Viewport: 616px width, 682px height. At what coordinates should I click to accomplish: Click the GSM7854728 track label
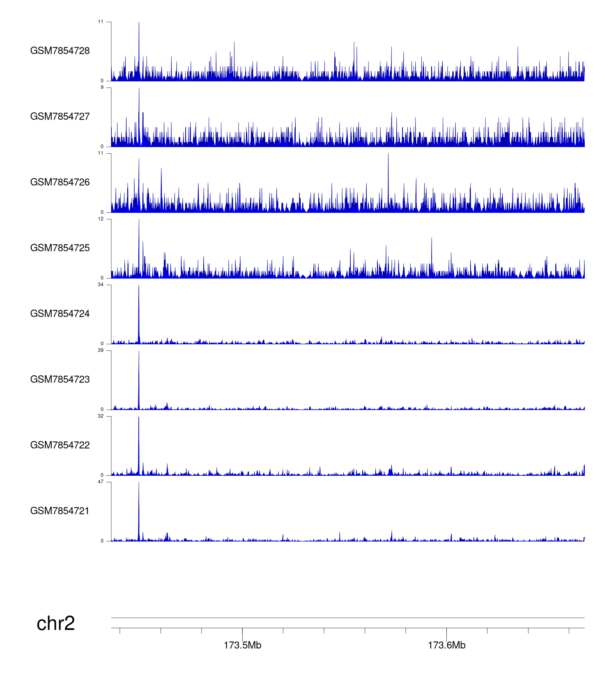60,51
